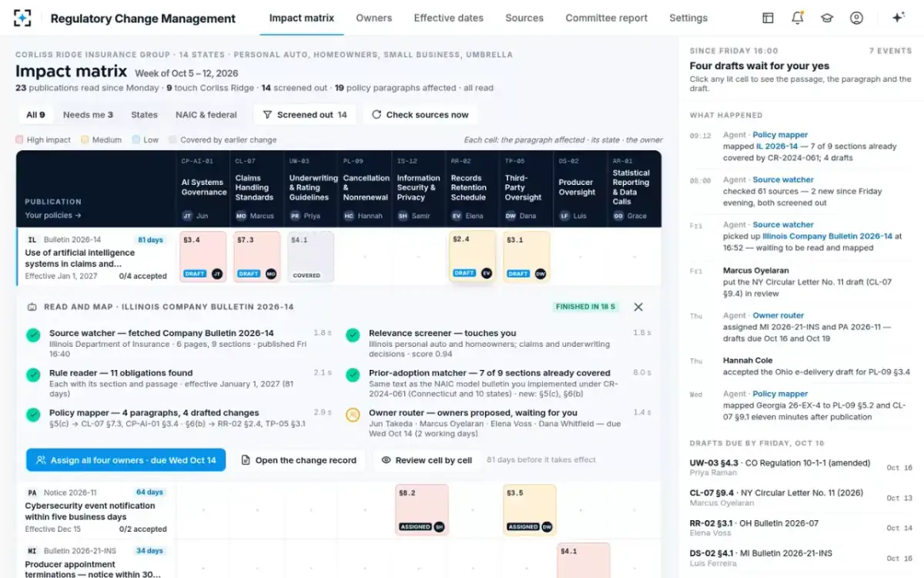Click the LF avatar for owner Luis
The width and height of the screenshot is (924, 578).
564,216
